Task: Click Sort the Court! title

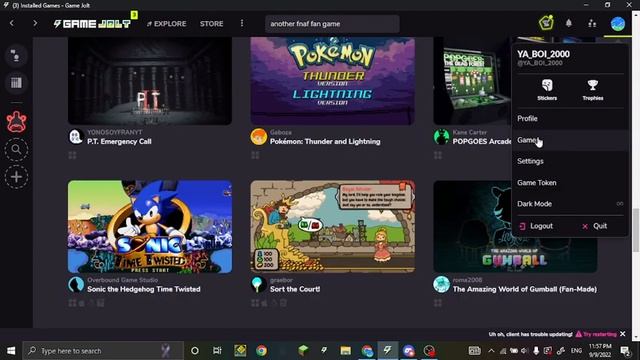Action: [295, 289]
